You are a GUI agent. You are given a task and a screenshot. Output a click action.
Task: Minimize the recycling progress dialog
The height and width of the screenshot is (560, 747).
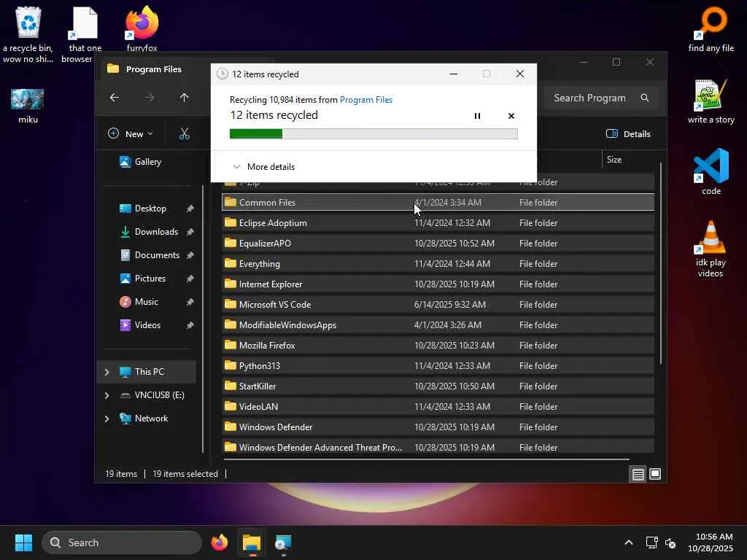coord(454,74)
